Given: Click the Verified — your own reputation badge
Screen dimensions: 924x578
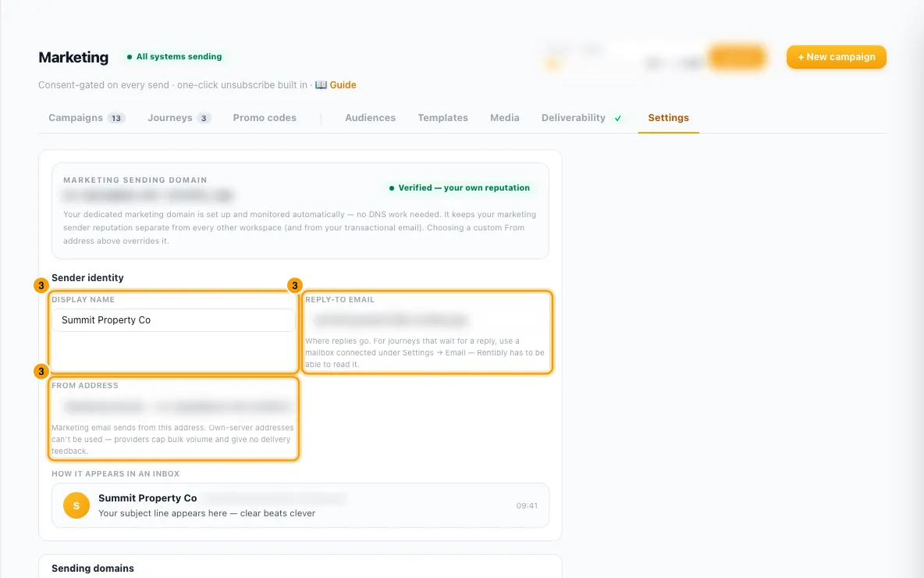Looking at the screenshot, I should (x=460, y=187).
